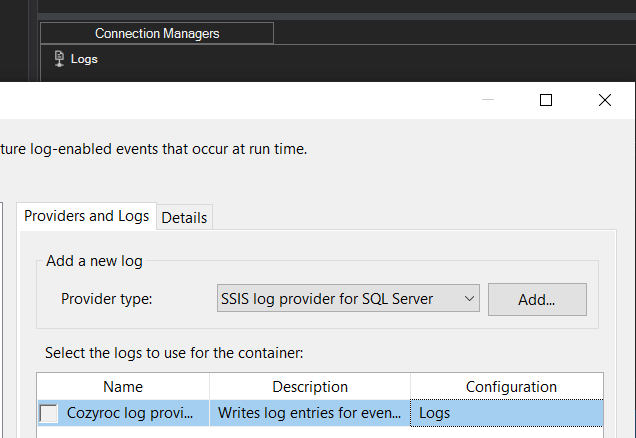636x438 pixels.
Task: Open the Details tab
Action: pos(184,217)
